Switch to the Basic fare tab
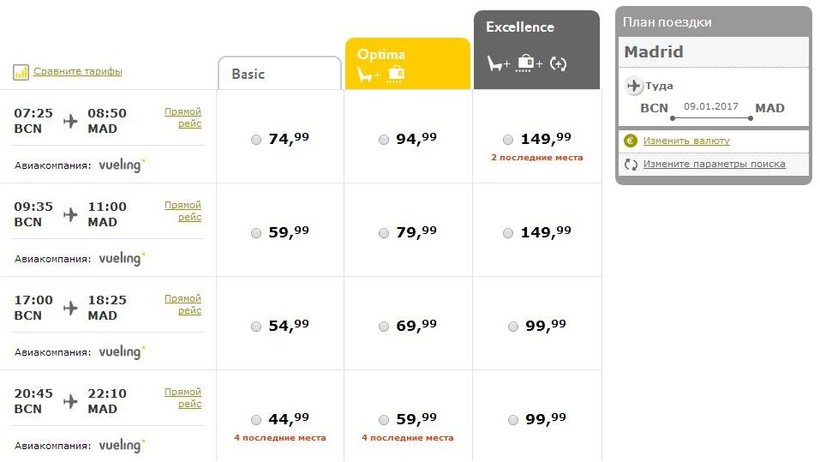 click(280, 73)
